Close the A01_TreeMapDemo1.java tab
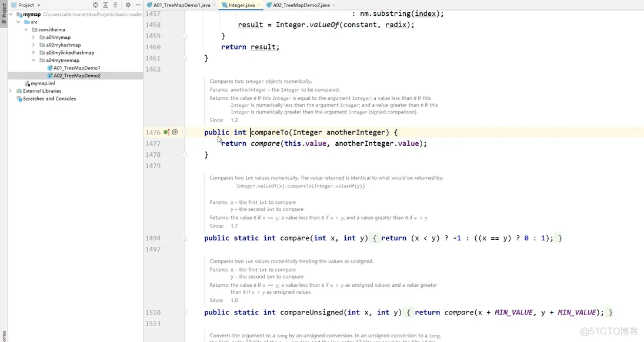Image resolution: width=644 pixels, height=342 pixels. (x=215, y=5)
